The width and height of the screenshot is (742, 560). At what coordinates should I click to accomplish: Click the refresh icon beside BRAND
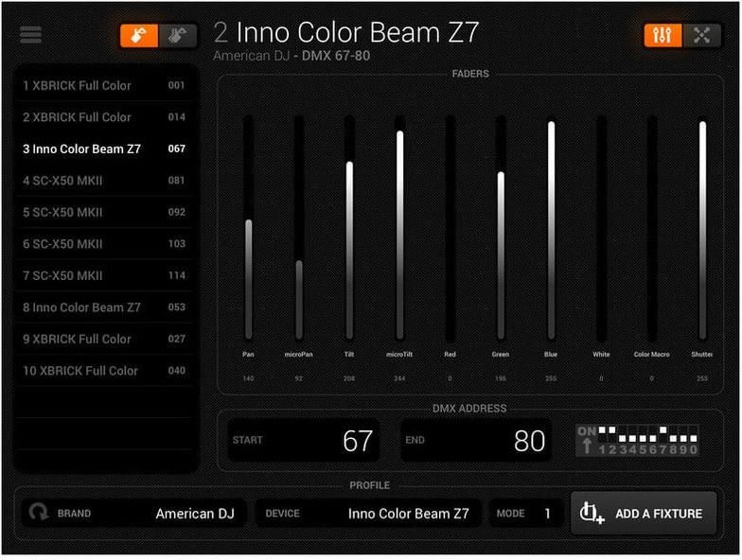point(38,513)
